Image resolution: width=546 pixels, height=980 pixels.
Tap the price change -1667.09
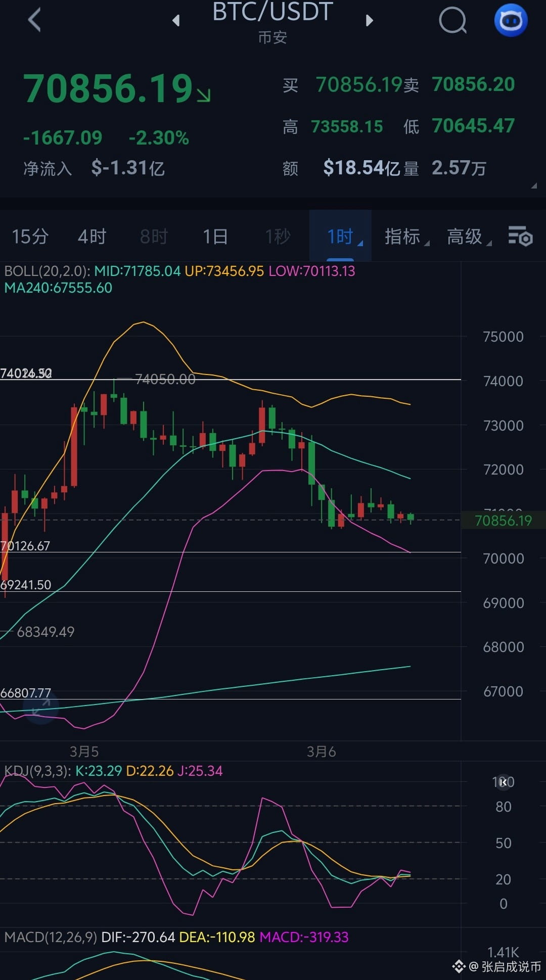tap(63, 137)
